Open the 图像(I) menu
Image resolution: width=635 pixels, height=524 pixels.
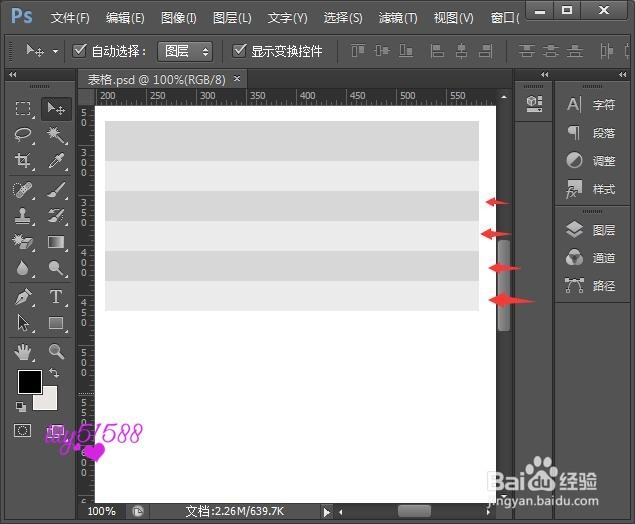pyautogui.click(x=179, y=18)
